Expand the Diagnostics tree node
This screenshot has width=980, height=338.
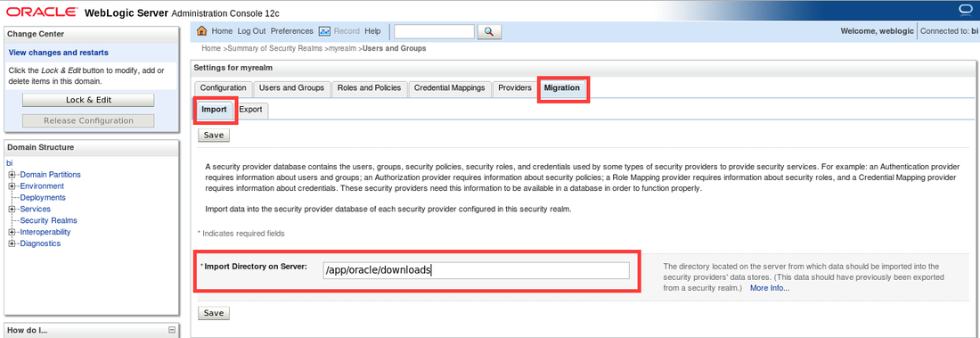coord(12,243)
